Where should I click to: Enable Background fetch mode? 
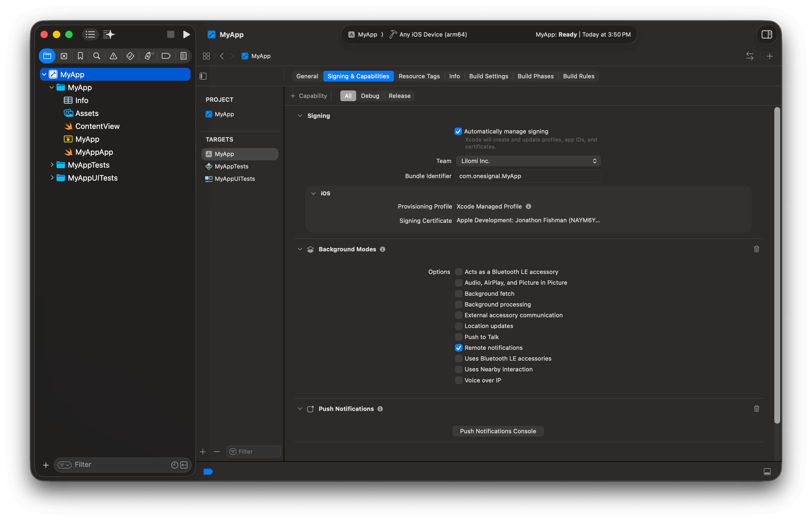458,294
